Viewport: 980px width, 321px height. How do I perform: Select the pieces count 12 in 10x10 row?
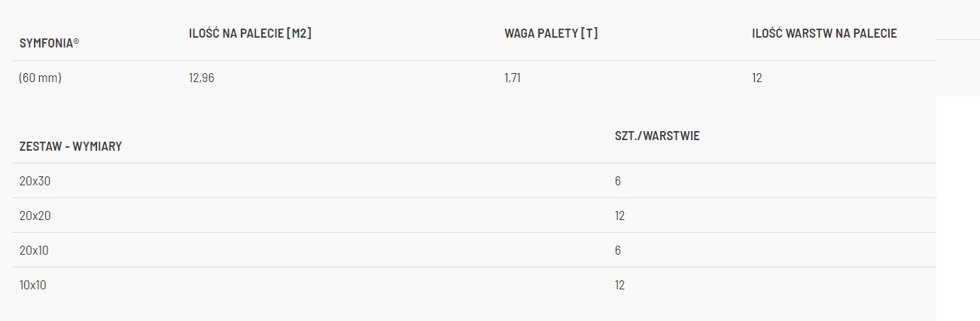[x=620, y=285]
